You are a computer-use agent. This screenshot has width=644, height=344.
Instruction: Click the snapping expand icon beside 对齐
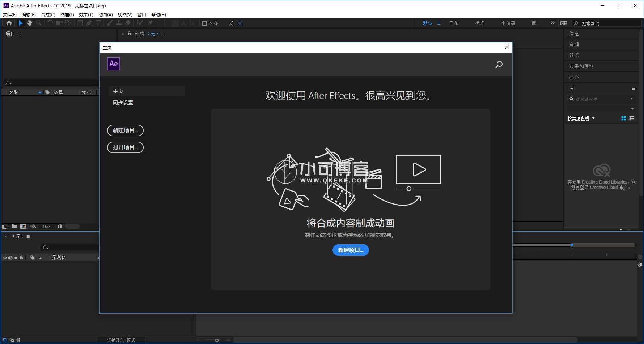pyautogui.click(x=231, y=23)
